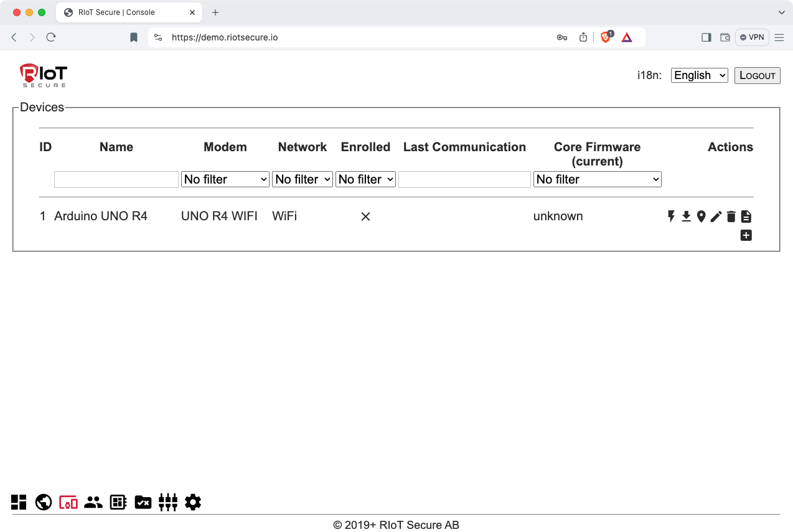Open the settings gear in bottom navigation
The width and height of the screenshot is (793, 532).
tap(193, 502)
